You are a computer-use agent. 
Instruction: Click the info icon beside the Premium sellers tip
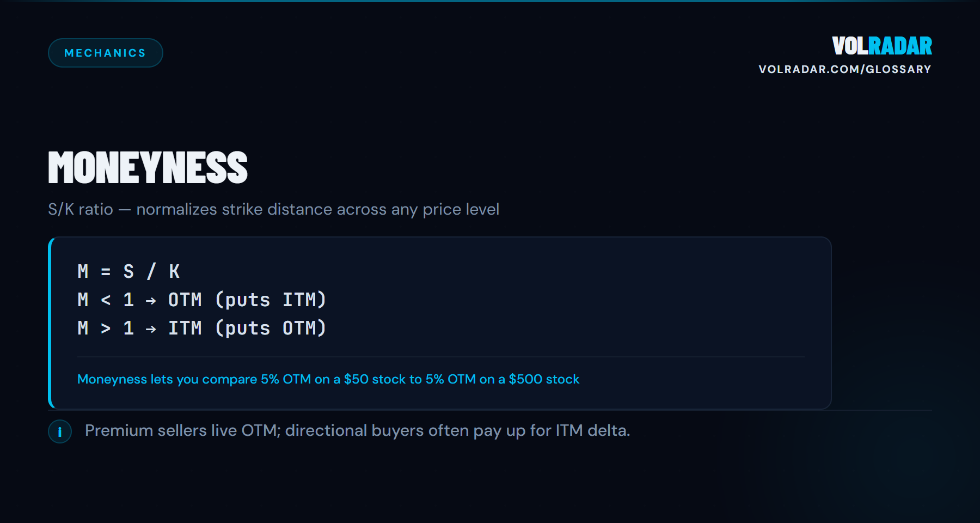point(60,431)
